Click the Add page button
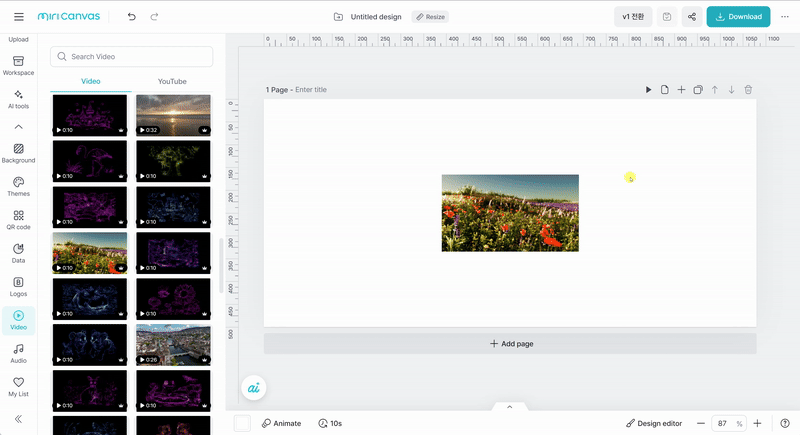800x435 pixels. point(510,344)
